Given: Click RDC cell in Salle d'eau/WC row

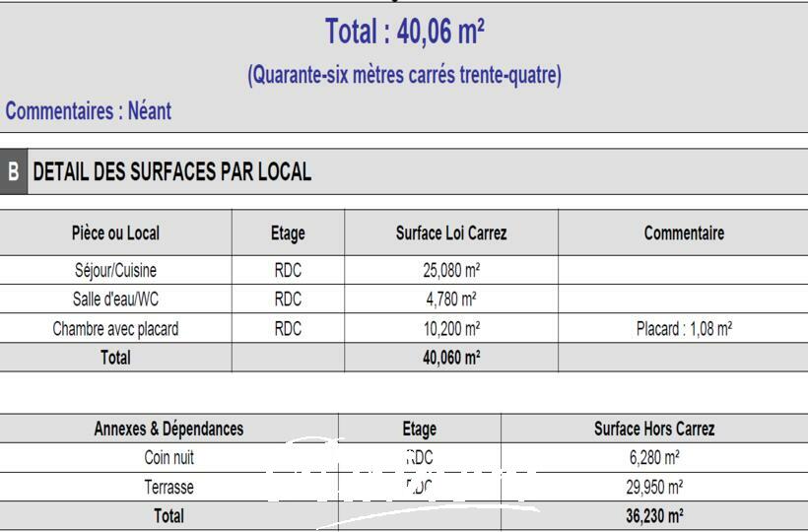Looking at the screenshot, I should (288, 299).
